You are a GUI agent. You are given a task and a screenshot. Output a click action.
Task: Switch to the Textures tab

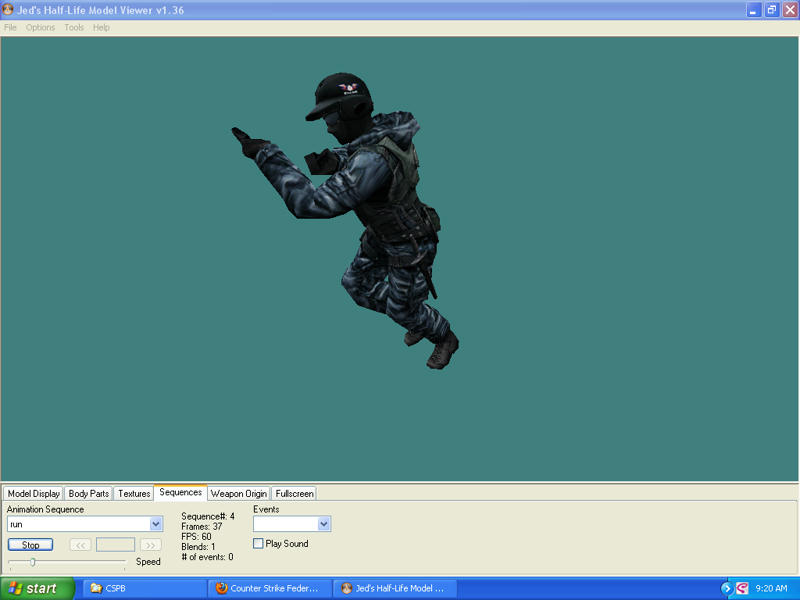[x=134, y=493]
